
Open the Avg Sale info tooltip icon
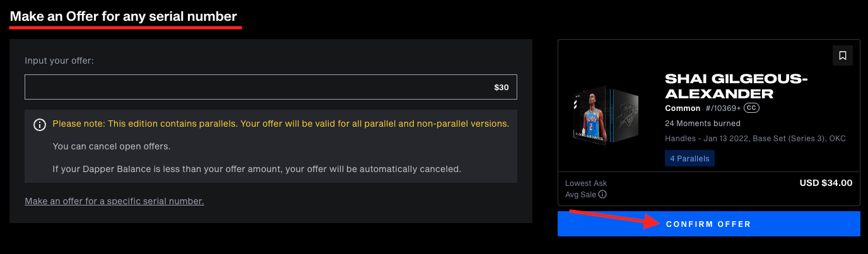[602, 195]
